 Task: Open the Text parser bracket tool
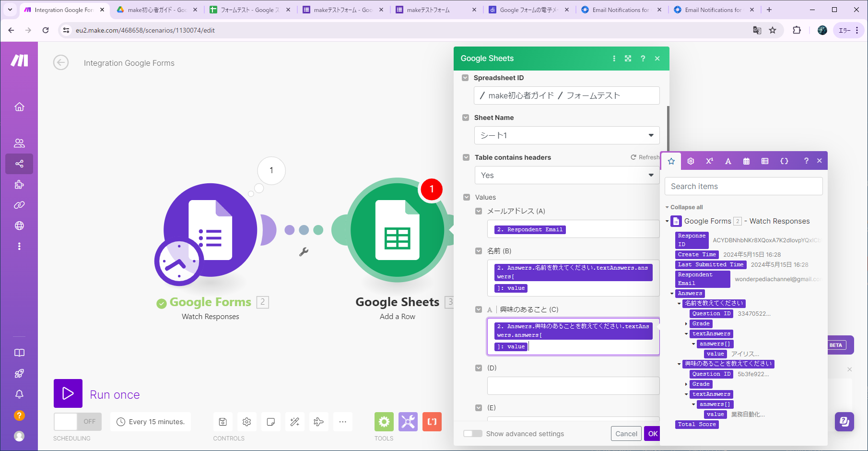(432, 422)
